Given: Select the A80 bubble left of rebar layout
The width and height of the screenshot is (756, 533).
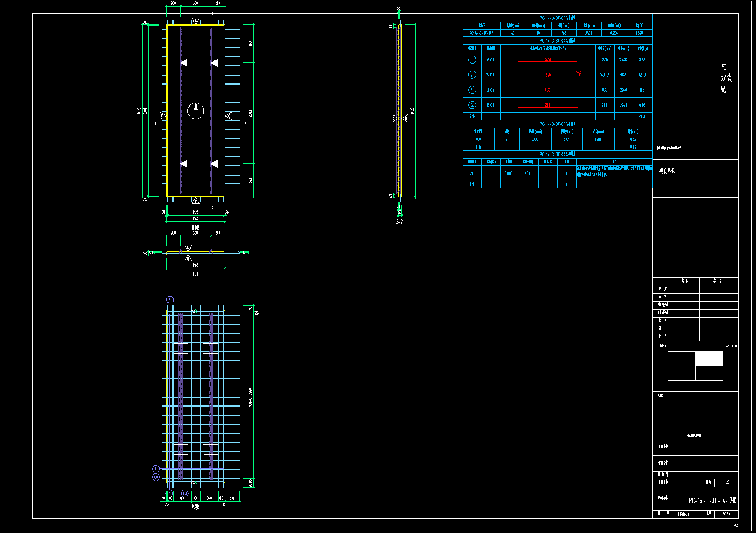Looking at the screenshot, I should click(156, 477).
